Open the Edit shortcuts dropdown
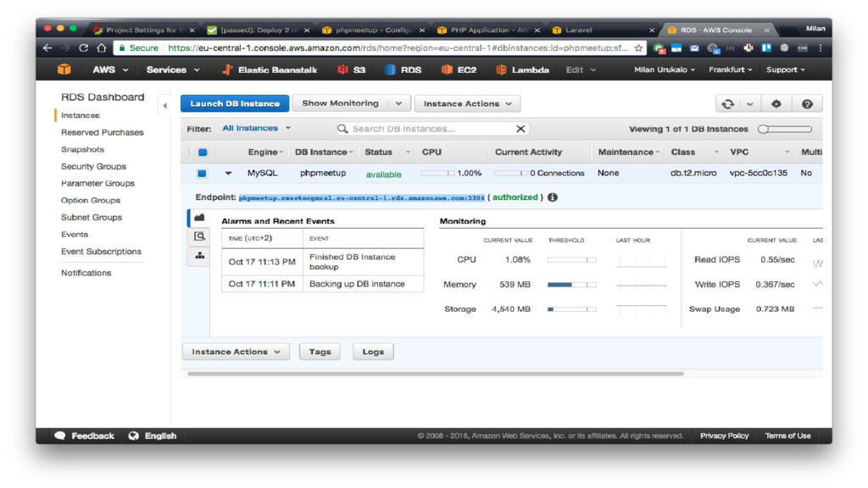 coord(581,69)
